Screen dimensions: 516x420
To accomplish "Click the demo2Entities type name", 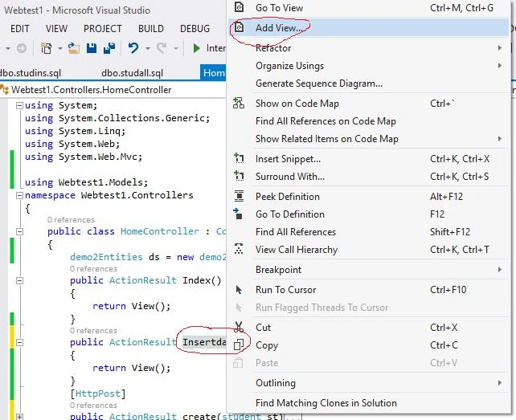I will click(106, 257).
